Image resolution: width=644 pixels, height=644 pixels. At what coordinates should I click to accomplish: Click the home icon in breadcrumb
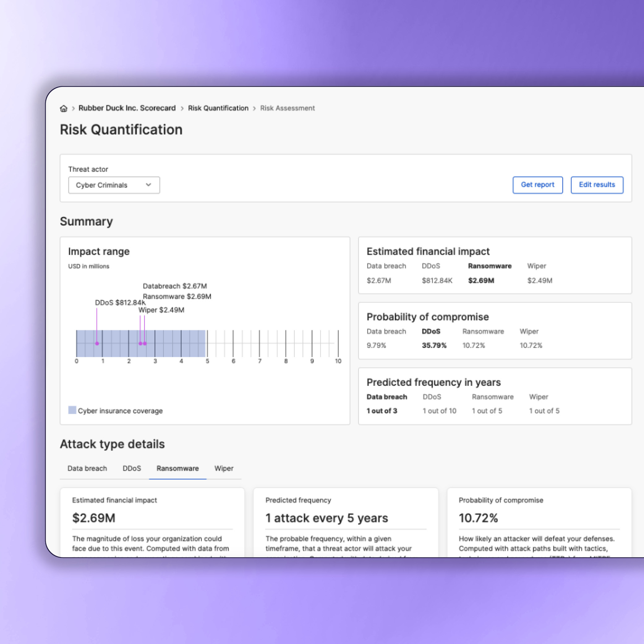point(63,108)
